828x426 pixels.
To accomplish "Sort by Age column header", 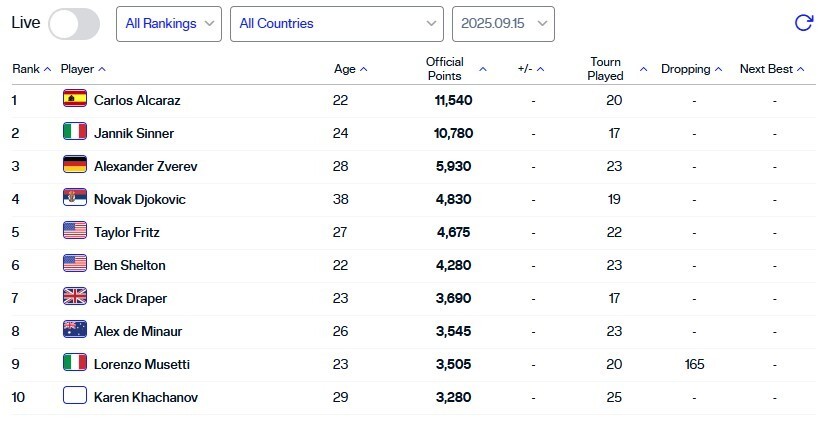I will coord(350,69).
